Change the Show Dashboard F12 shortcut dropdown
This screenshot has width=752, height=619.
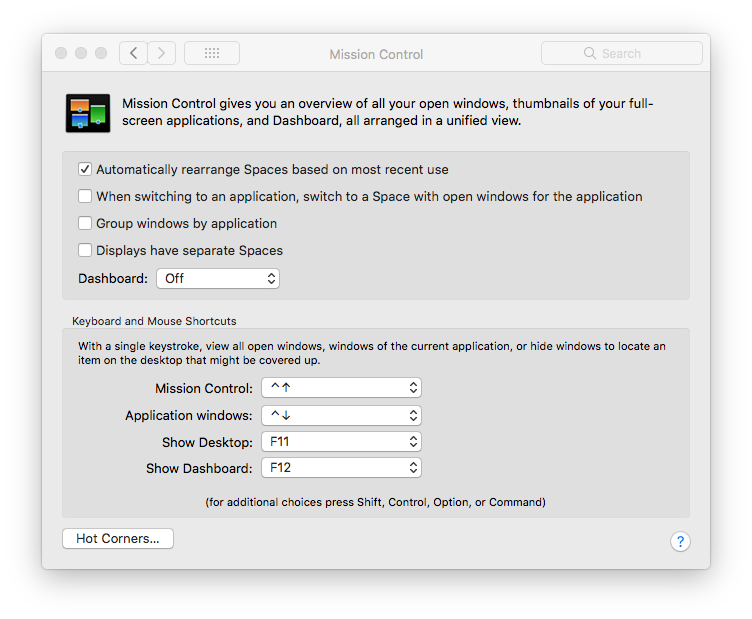[x=341, y=468]
